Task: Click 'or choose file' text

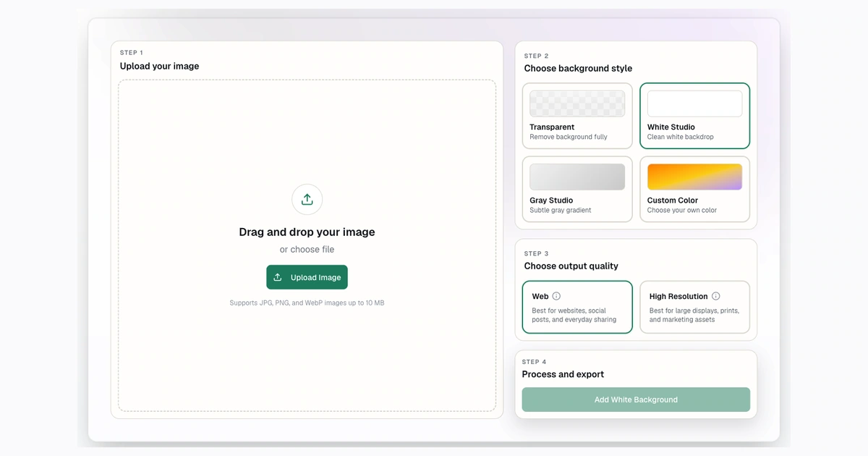Action: tap(307, 250)
